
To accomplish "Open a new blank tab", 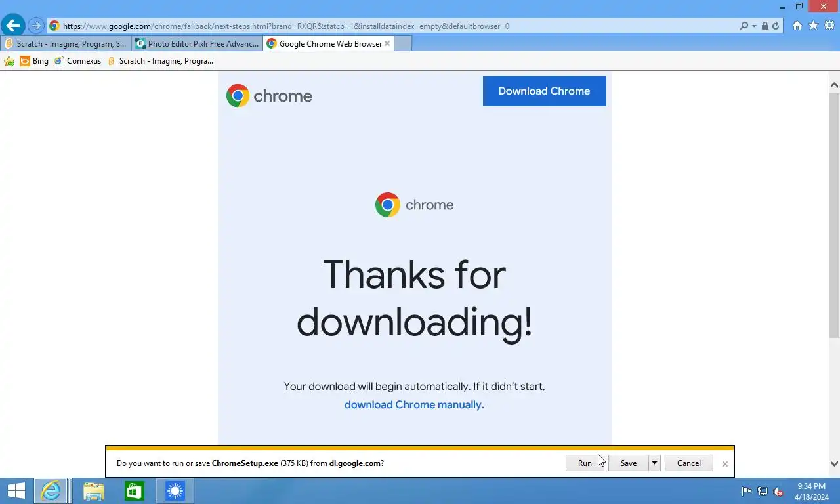I will point(403,44).
